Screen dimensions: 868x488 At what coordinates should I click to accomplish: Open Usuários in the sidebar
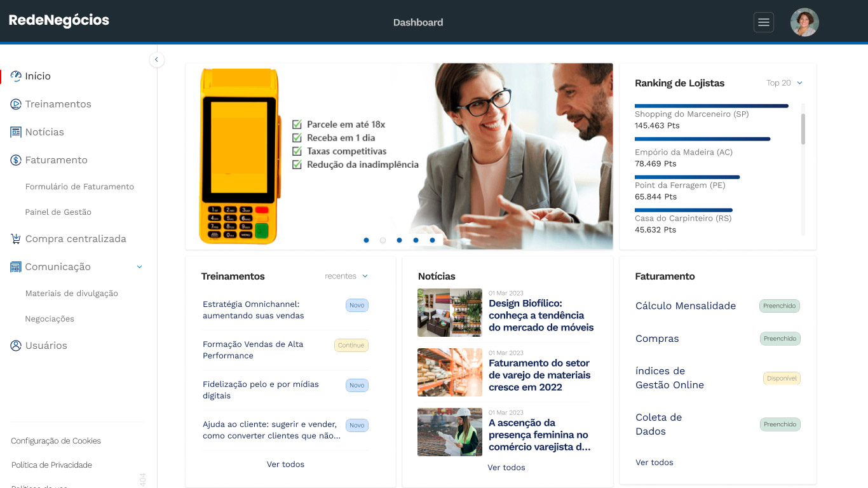[46, 346]
